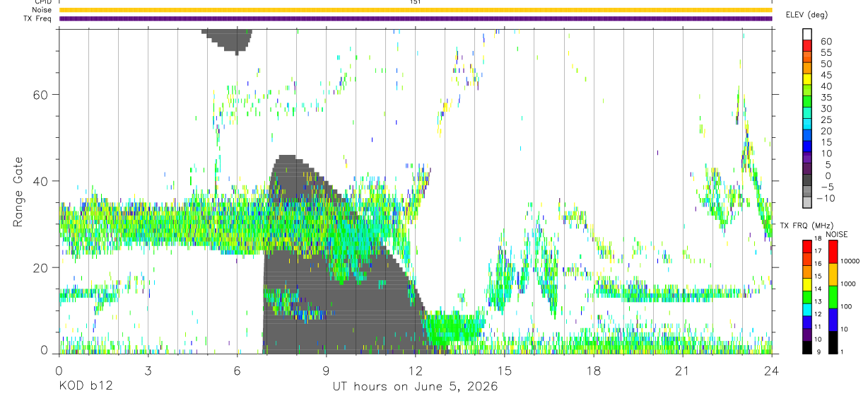Click the orange TX FRQ swatch between 15 and 16

click(x=807, y=271)
